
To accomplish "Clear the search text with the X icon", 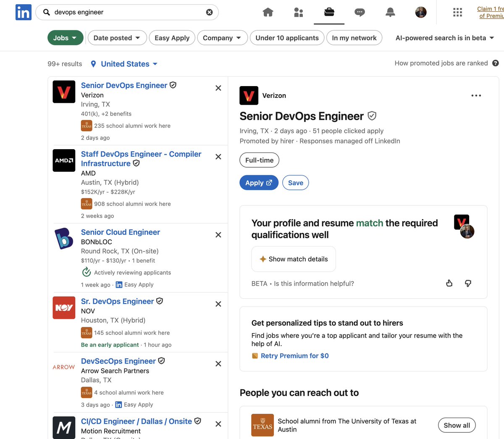I will [209, 12].
